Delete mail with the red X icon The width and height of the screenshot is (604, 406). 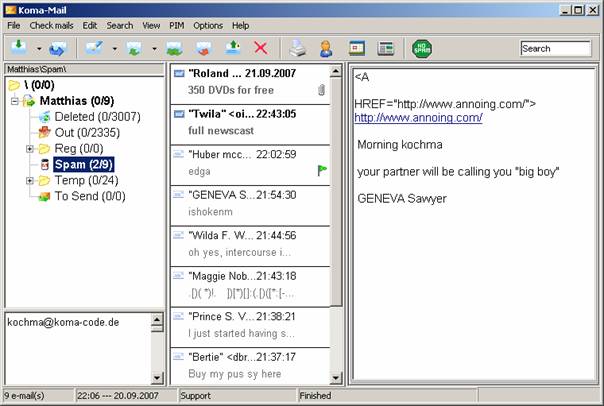tap(261, 48)
